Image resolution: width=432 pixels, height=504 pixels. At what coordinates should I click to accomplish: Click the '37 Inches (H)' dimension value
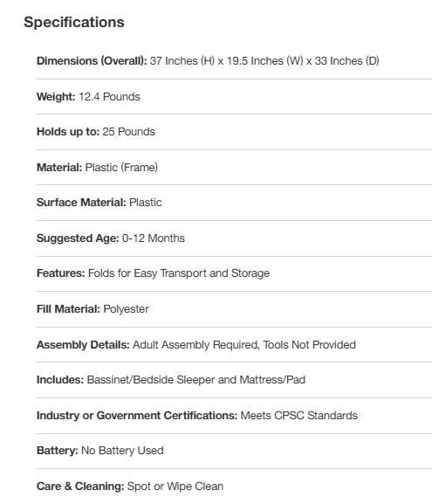[182, 61]
